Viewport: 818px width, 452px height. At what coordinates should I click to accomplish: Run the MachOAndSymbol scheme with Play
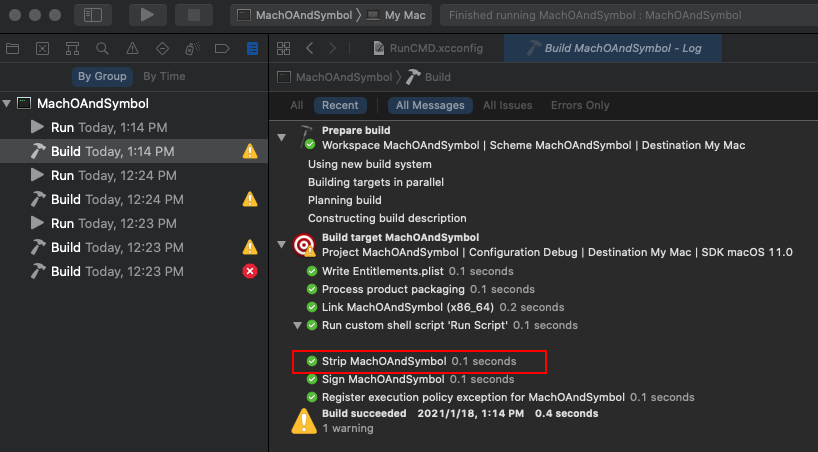147,15
